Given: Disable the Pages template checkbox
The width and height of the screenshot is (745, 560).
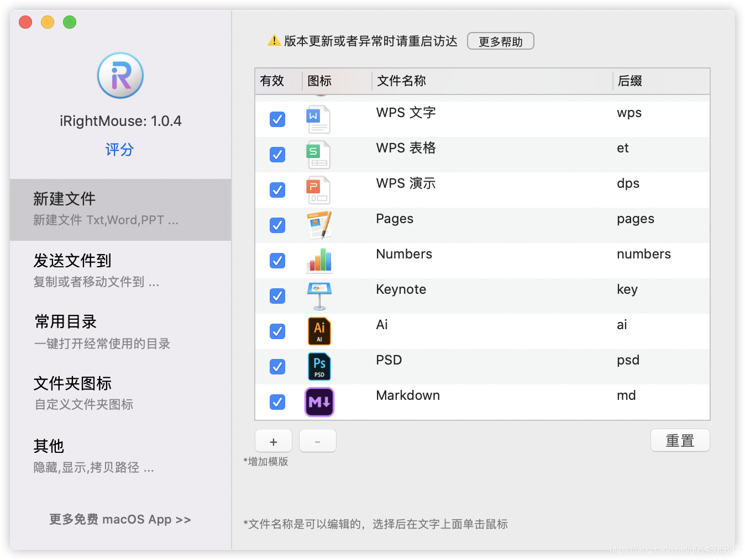Looking at the screenshot, I should coord(277,225).
